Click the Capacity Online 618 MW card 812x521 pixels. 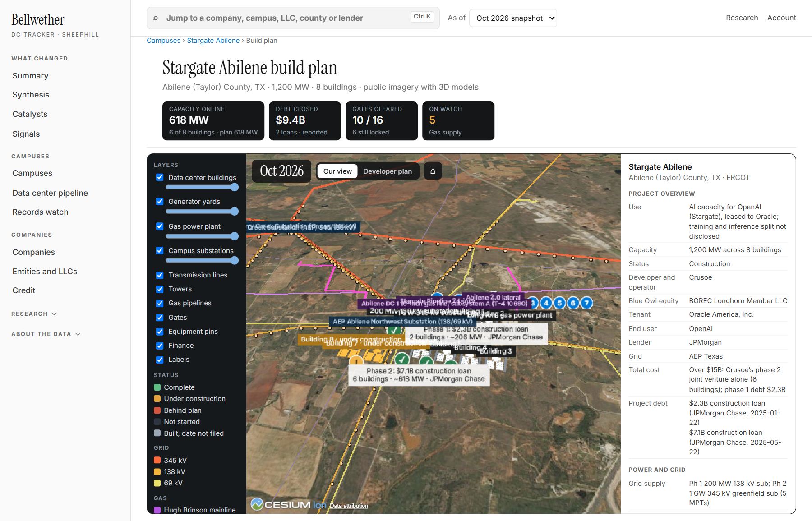[213, 121]
